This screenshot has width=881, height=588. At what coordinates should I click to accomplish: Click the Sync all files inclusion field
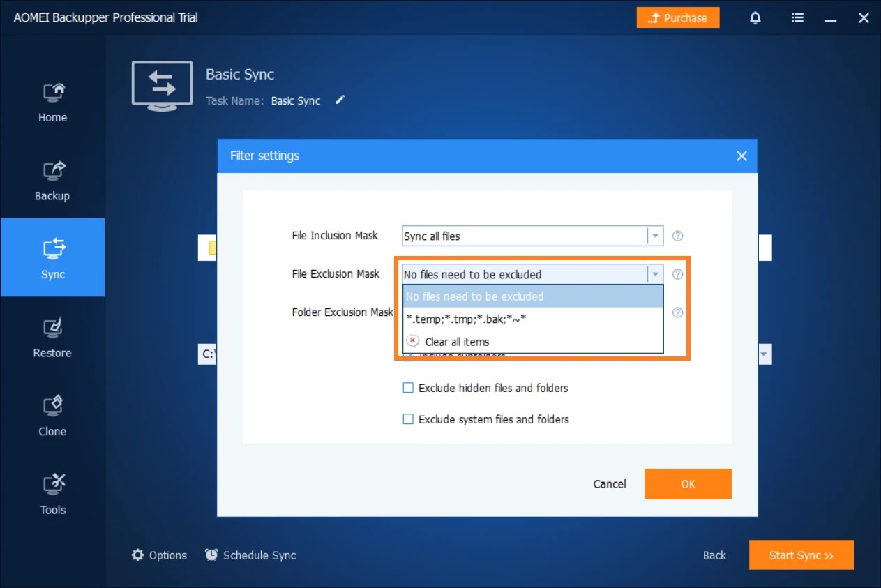tap(525, 236)
